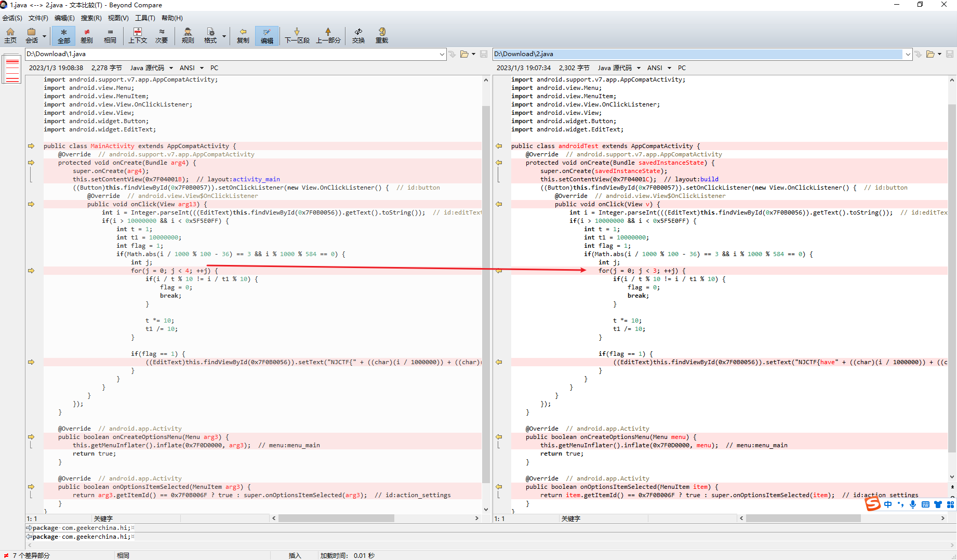Copy MainActivity class line to right
Viewport: 957px width, 560px height.
click(x=31, y=146)
